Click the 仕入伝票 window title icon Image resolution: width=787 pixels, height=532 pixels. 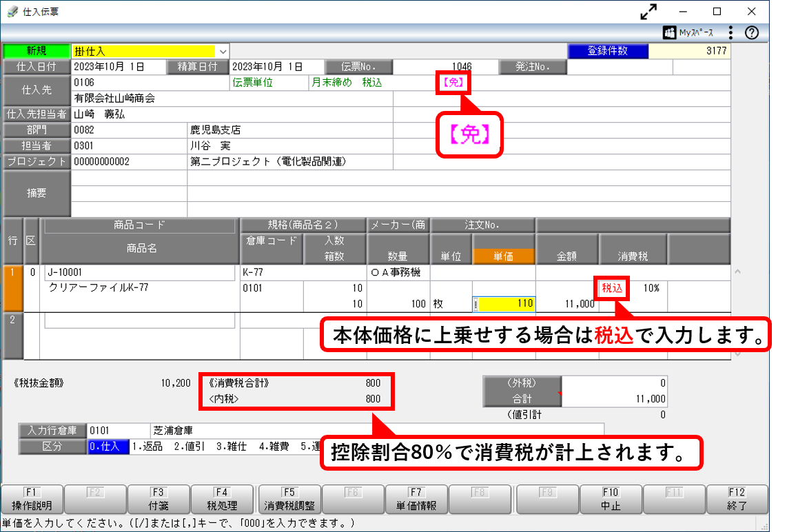12,12
